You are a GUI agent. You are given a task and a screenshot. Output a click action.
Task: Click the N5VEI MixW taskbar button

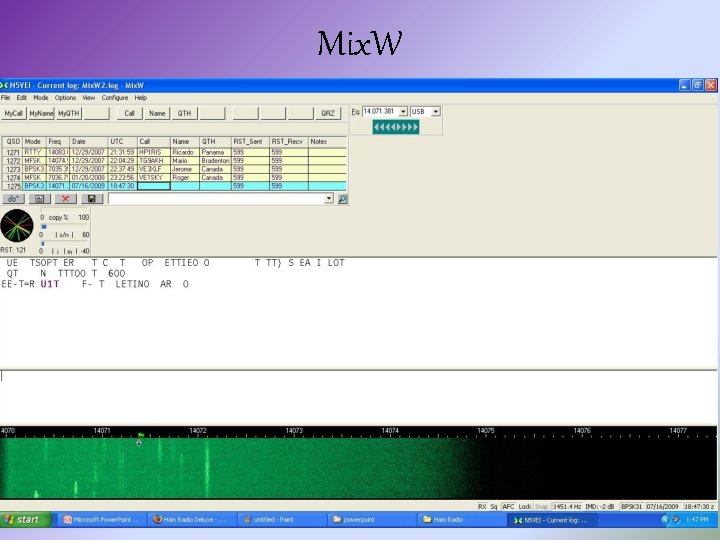(552, 520)
